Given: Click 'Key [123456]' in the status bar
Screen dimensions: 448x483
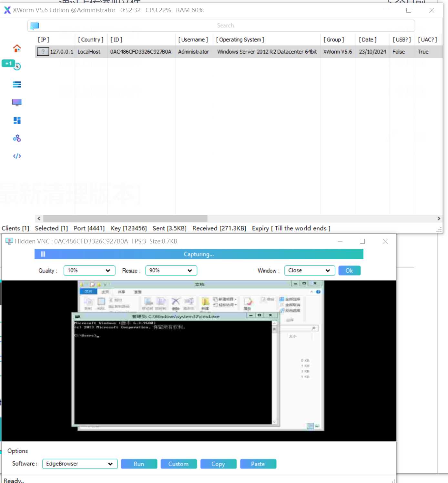Looking at the screenshot, I should tap(129, 228).
